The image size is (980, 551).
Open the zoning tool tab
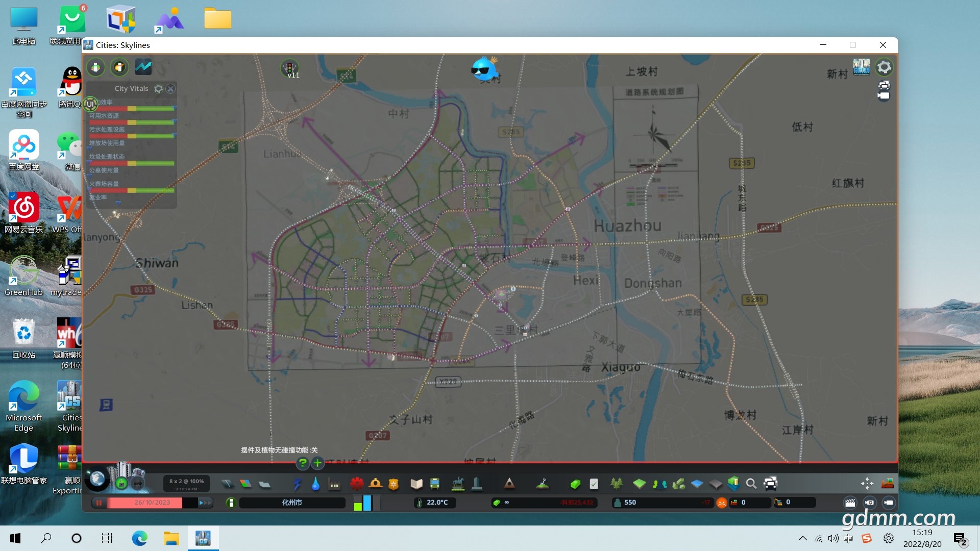pyautogui.click(x=246, y=484)
